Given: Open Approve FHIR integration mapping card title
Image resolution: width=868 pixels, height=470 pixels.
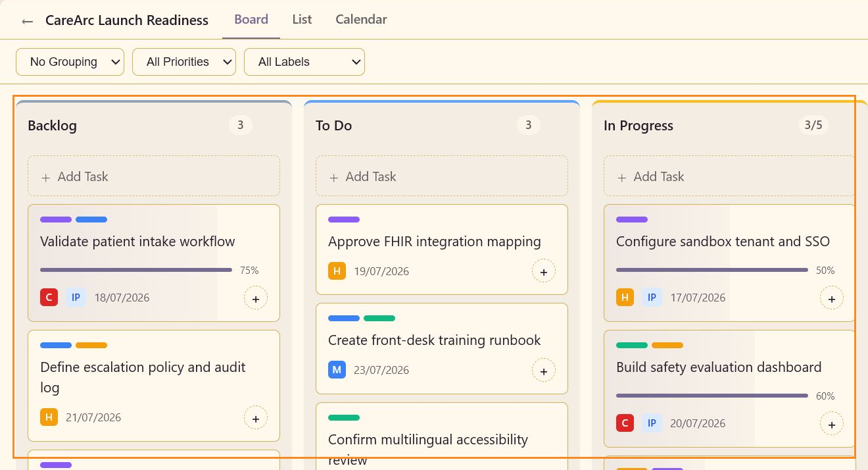Looking at the screenshot, I should [435, 242].
